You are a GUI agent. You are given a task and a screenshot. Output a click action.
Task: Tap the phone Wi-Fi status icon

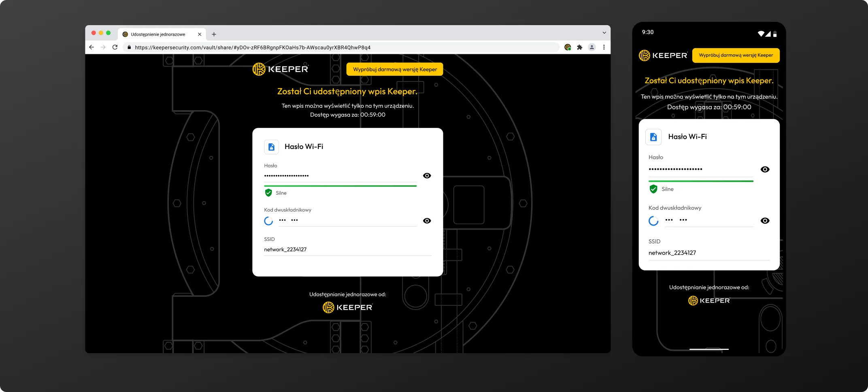[761, 34]
